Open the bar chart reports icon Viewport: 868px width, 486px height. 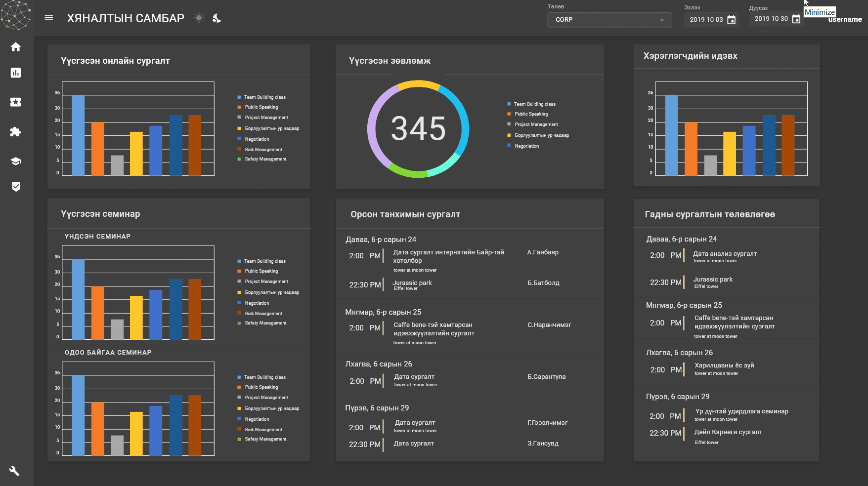[16, 73]
